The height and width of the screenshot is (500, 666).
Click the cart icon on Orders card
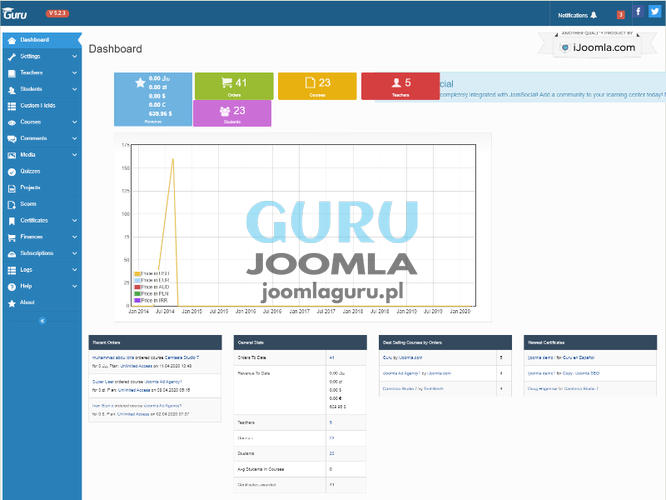click(x=227, y=82)
